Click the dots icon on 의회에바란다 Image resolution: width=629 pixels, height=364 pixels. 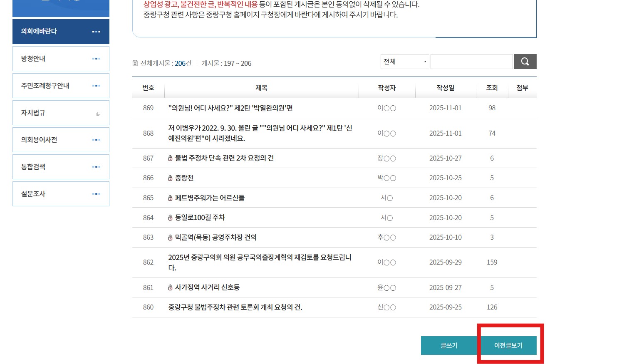pyautogui.click(x=96, y=32)
